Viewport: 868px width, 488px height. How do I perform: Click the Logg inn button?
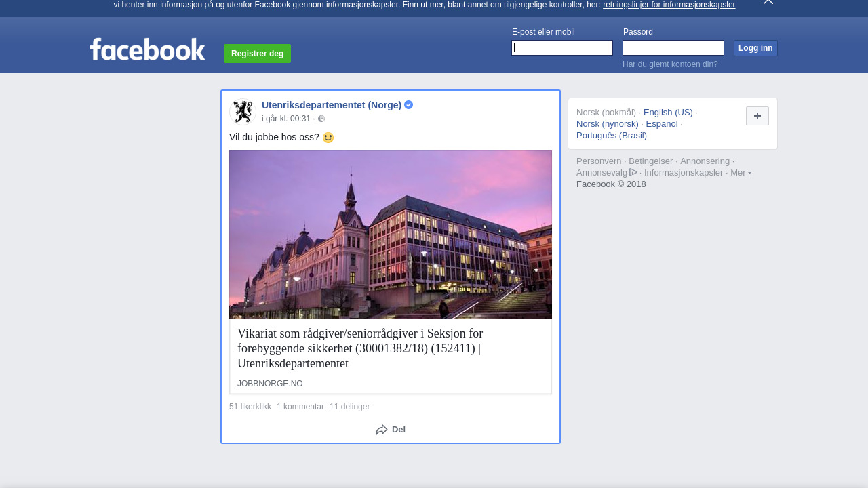755,48
